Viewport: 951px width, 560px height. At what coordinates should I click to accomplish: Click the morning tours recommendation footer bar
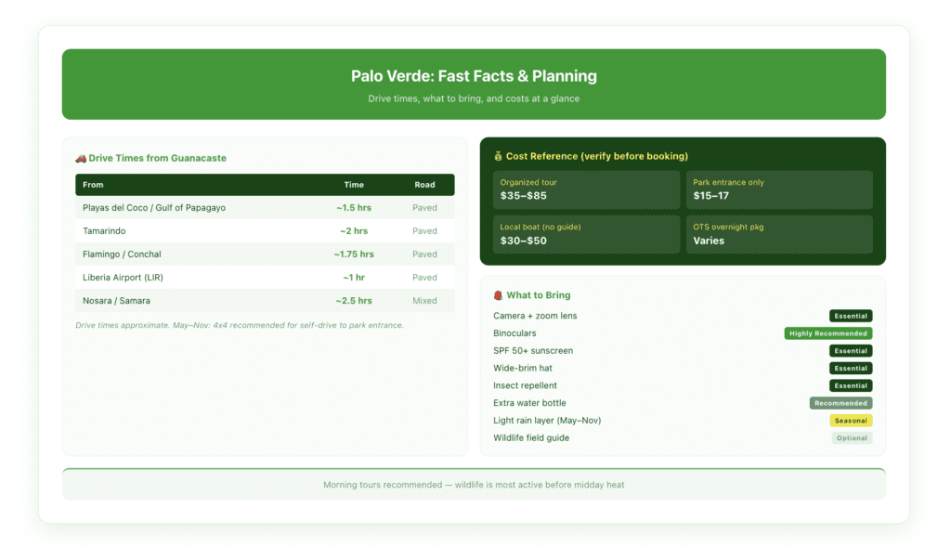click(x=475, y=484)
